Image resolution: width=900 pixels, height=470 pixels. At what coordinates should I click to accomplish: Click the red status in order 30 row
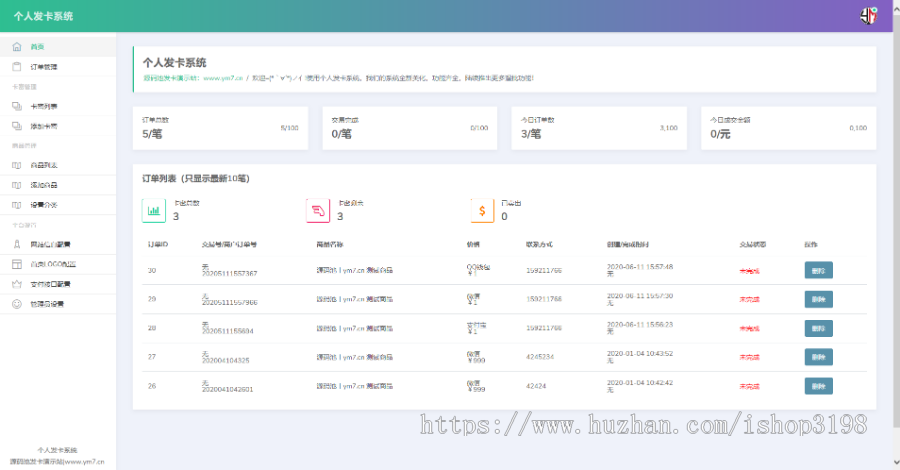[x=750, y=271]
